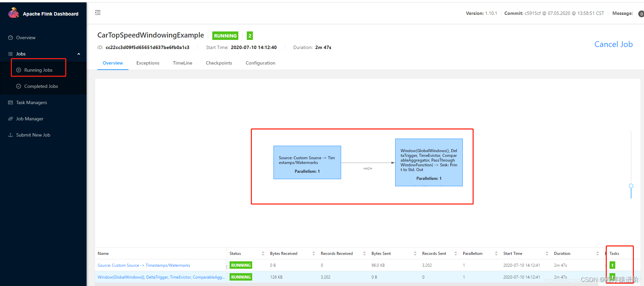Click RUNNING status of Source row

pos(241,265)
